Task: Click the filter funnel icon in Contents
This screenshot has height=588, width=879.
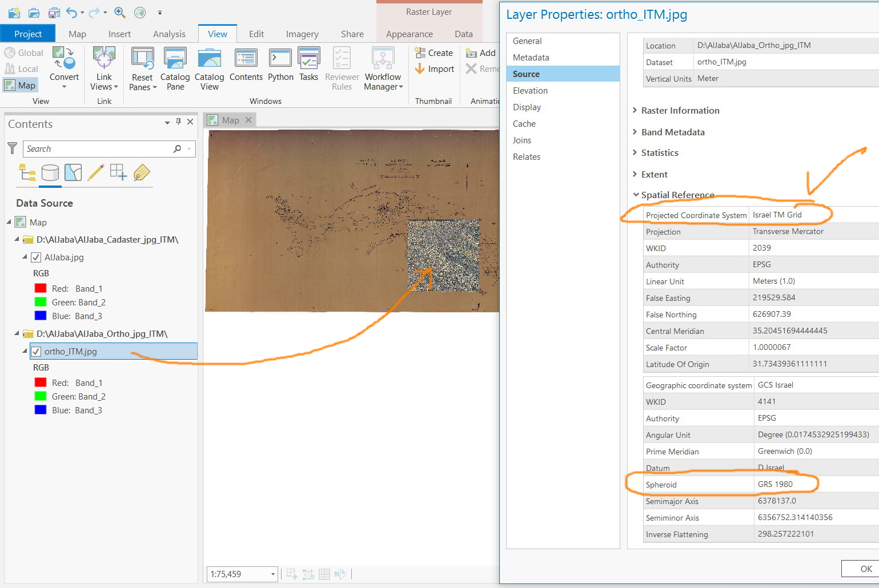Action: (x=12, y=148)
